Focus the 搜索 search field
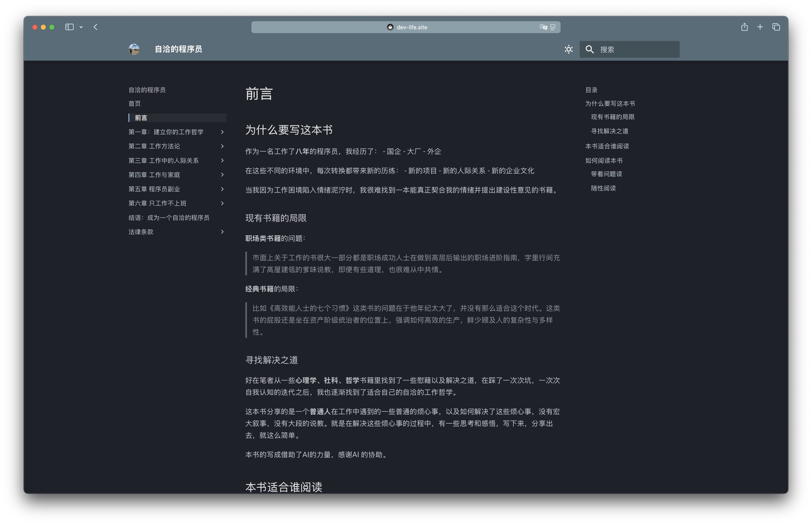The image size is (812, 525). (629, 49)
